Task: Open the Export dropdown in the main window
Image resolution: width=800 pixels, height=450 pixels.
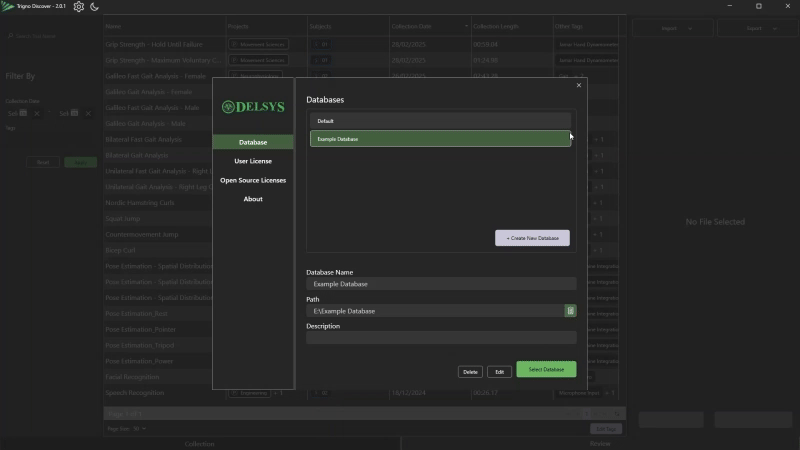Action: (757, 28)
